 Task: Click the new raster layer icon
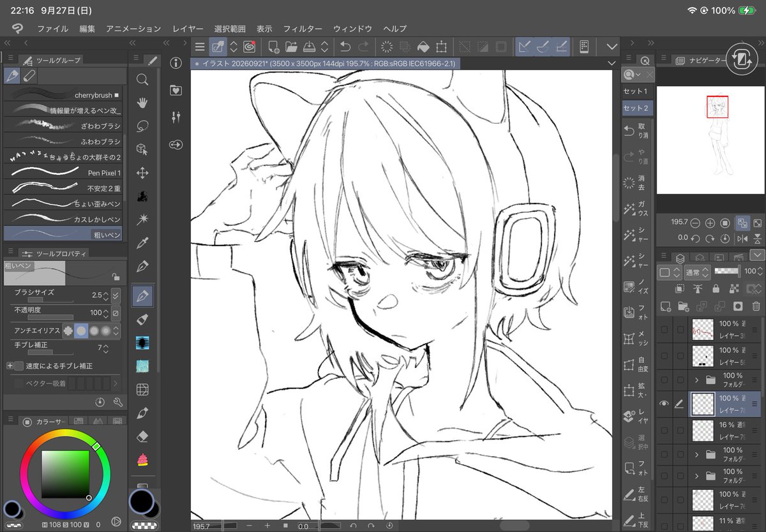(665, 307)
